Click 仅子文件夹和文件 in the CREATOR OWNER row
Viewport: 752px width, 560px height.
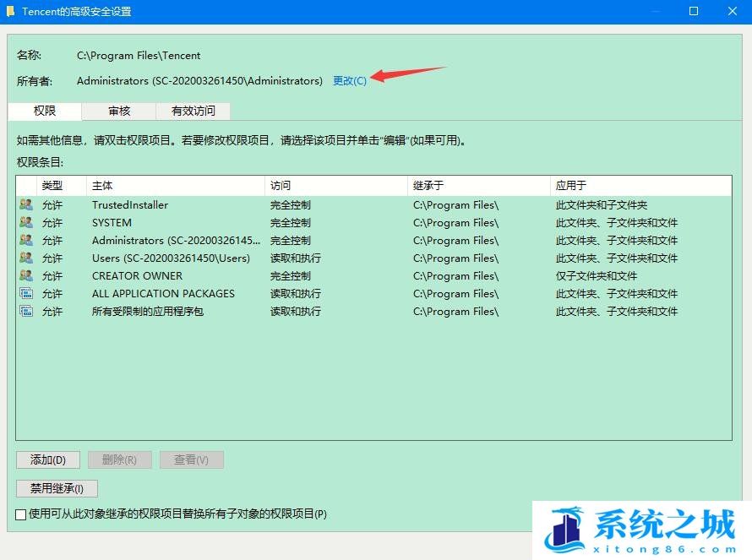[597, 275]
